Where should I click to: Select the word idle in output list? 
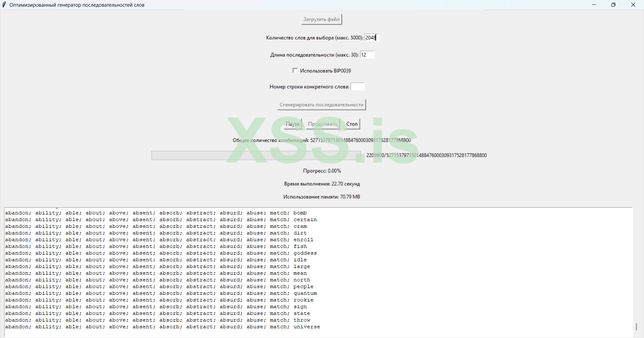pos(300,260)
